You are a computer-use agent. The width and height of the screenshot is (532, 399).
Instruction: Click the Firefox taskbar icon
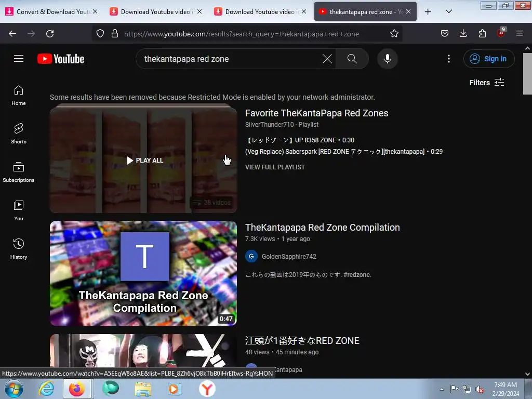point(77,389)
